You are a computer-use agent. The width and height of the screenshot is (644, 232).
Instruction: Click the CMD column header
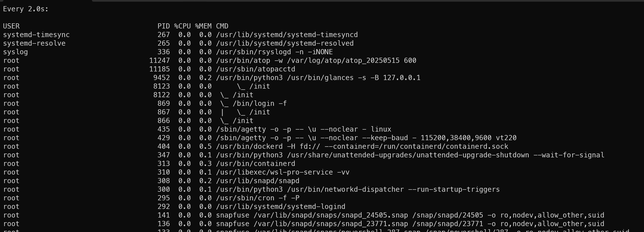click(222, 26)
